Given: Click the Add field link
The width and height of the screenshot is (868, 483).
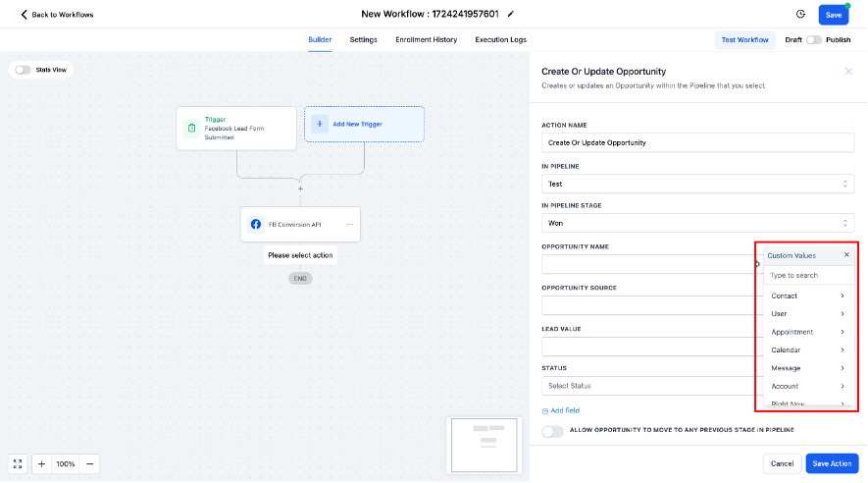Looking at the screenshot, I should (x=561, y=410).
